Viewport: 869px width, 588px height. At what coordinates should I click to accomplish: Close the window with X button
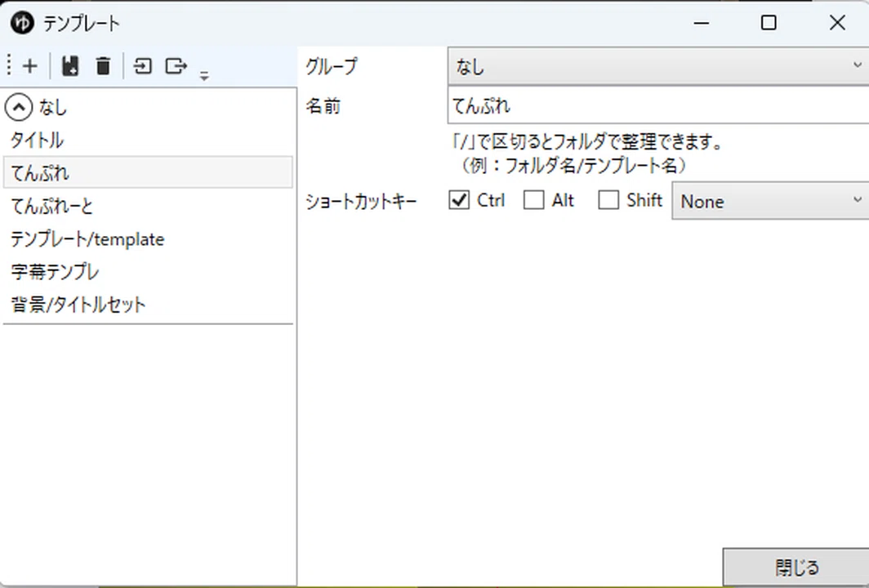tap(837, 23)
